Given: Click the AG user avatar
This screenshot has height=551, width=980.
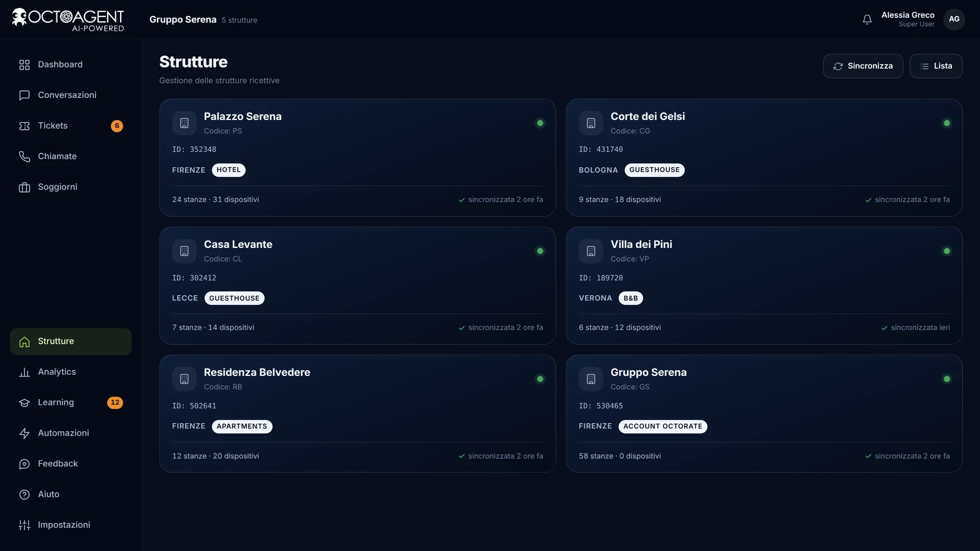Looking at the screenshot, I should click(954, 20).
